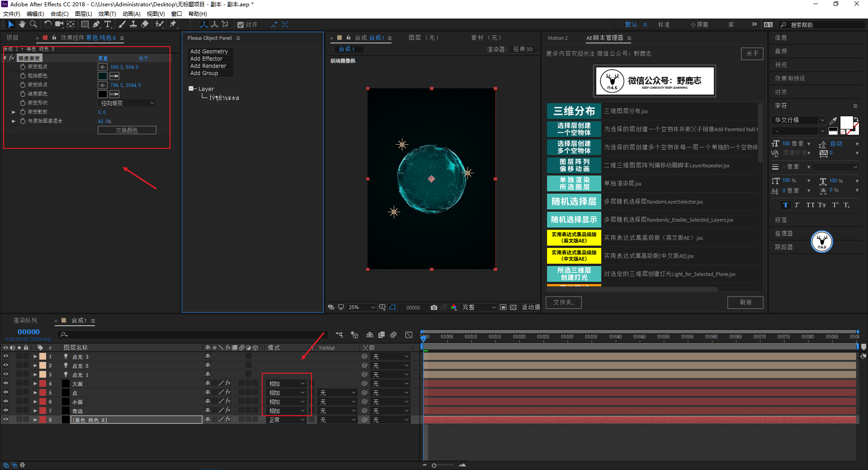
Task: Open the 径向渐变 gradient shape dropdown
Action: point(127,103)
